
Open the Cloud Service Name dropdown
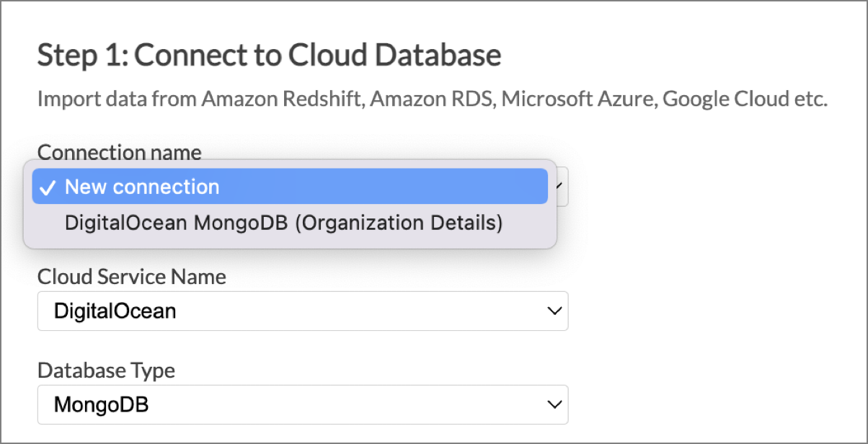303,311
